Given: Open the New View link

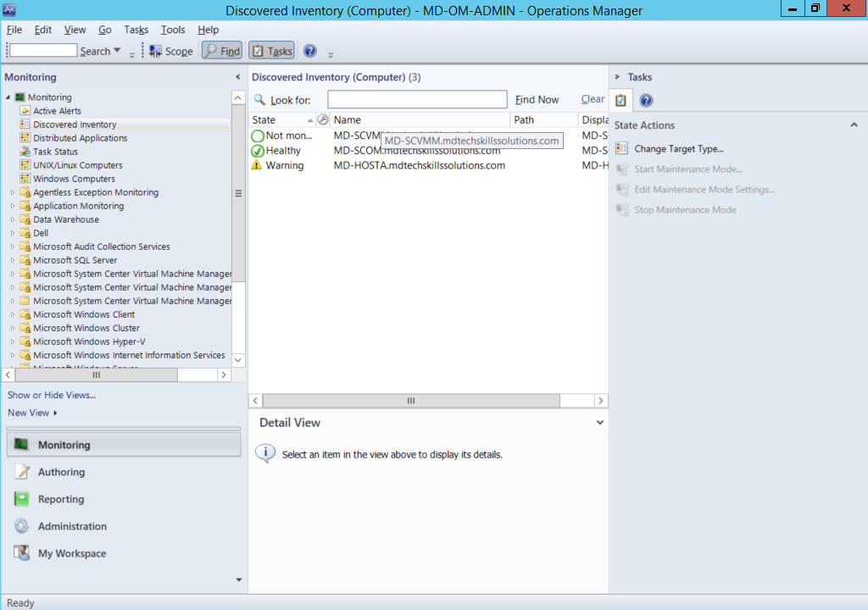Looking at the screenshot, I should coord(32,413).
